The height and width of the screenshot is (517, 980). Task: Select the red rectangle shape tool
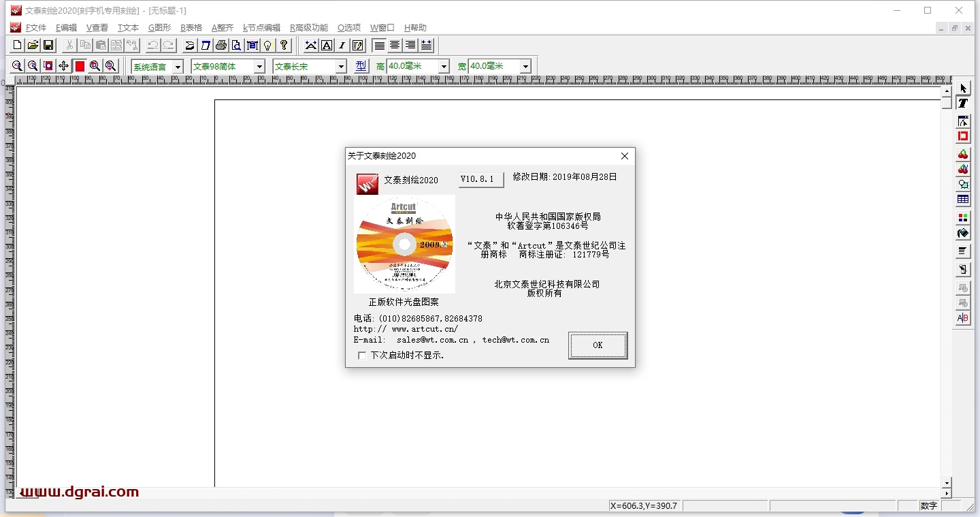(963, 136)
